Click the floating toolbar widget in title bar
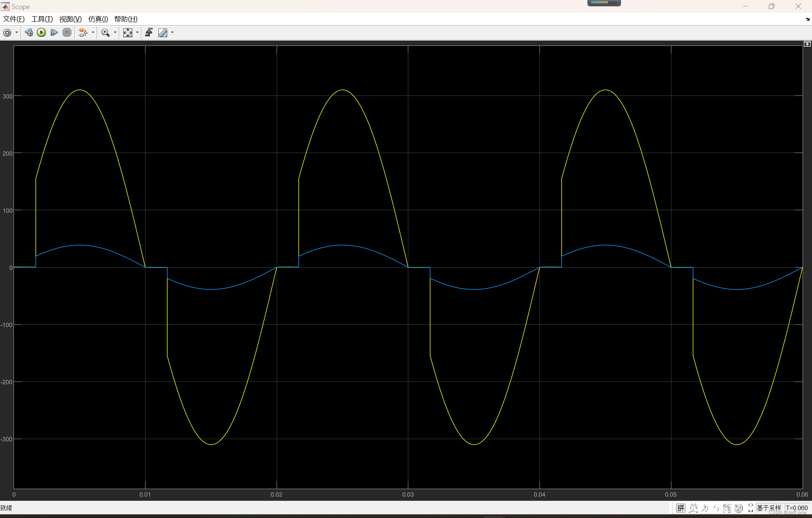The width and height of the screenshot is (812, 518). tap(604, 3)
